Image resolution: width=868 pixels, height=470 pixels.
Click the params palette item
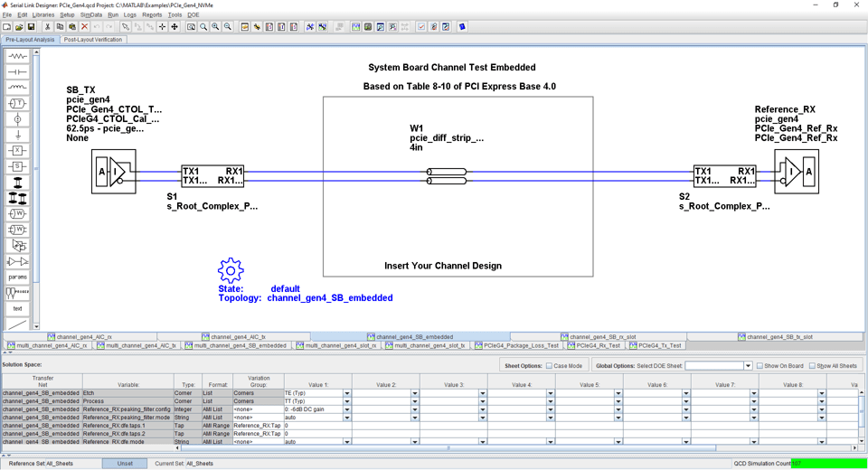pyautogui.click(x=17, y=277)
